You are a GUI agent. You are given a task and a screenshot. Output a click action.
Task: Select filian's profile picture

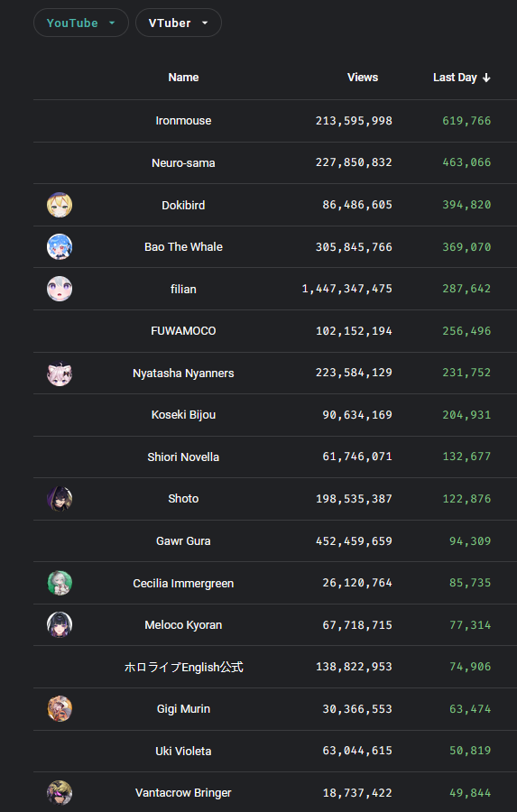click(x=60, y=289)
